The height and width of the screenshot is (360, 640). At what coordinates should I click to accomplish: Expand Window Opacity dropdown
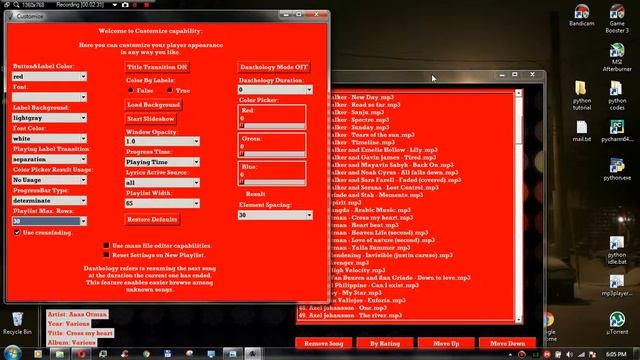click(162, 141)
